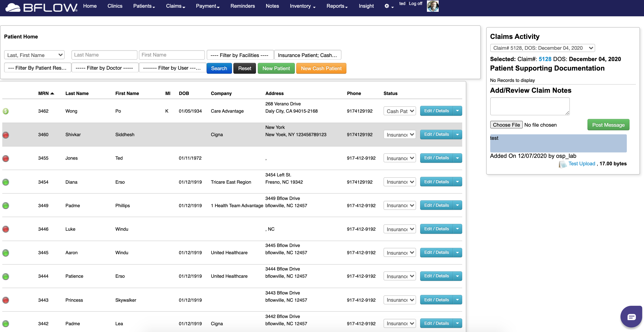Image resolution: width=644 pixels, height=332 pixels.
Task: Open the chat bubble icon at bottom right
Action: point(631,316)
